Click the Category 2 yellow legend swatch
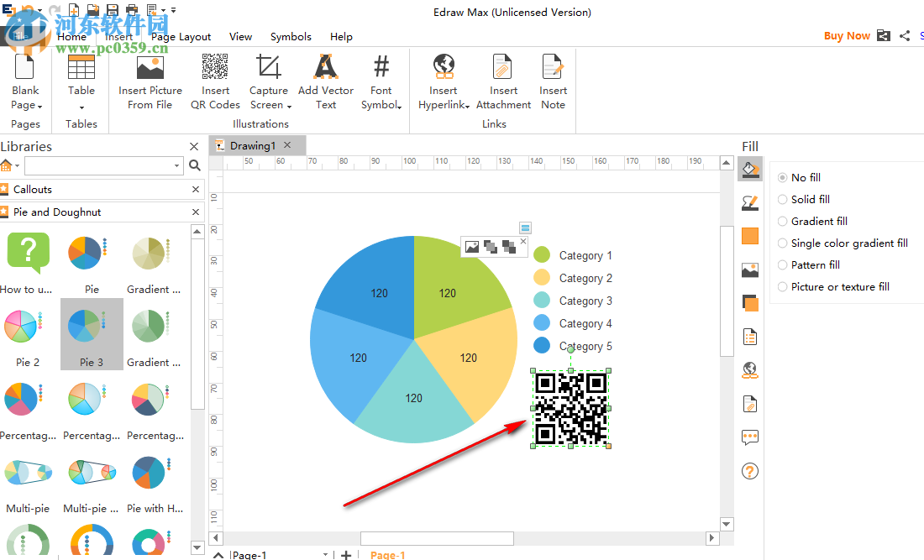This screenshot has width=924, height=560. [x=542, y=277]
